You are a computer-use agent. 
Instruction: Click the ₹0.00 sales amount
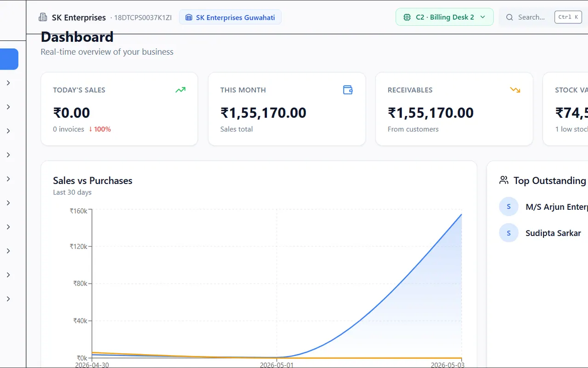(71, 113)
